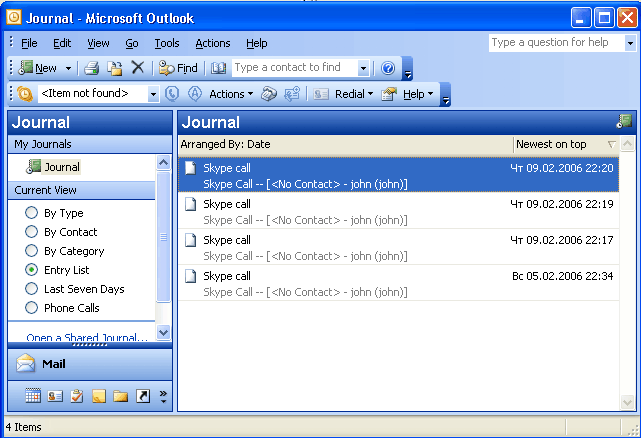The width and height of the screenshot is (641, 438).
Task: Open the Skype toolbar Help dropdown
Action: point(418,94)
